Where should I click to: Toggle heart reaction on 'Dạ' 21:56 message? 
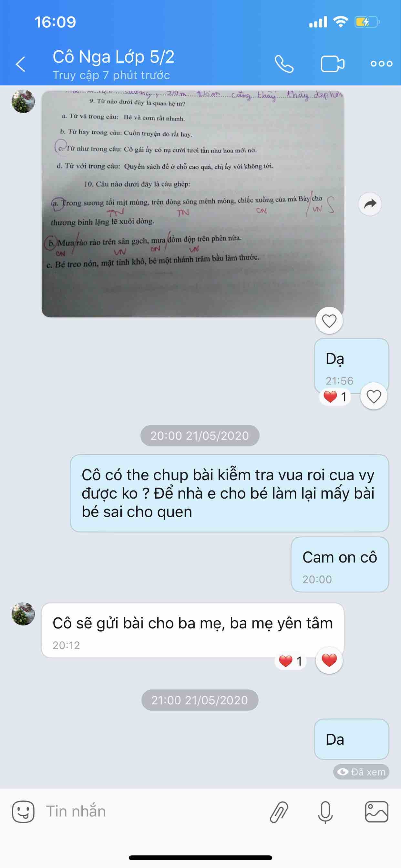click(x=374, y=396)
